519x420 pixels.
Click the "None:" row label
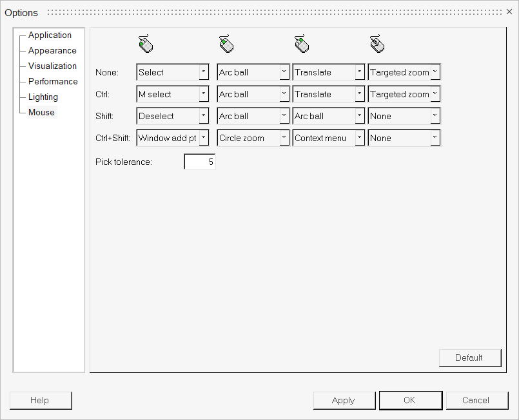[107, 72]
